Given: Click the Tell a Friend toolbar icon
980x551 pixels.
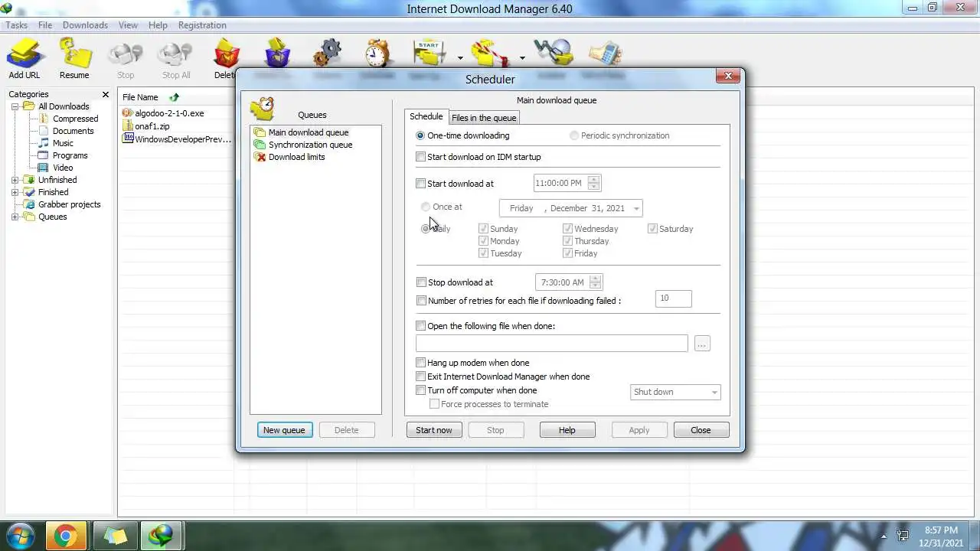Looking at the screenshot, I should point(604,54).
